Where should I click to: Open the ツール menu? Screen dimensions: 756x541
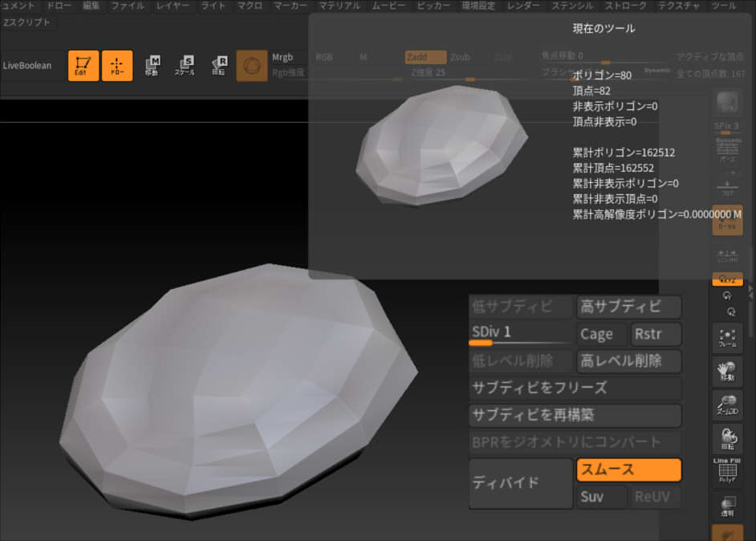point(724,6)
